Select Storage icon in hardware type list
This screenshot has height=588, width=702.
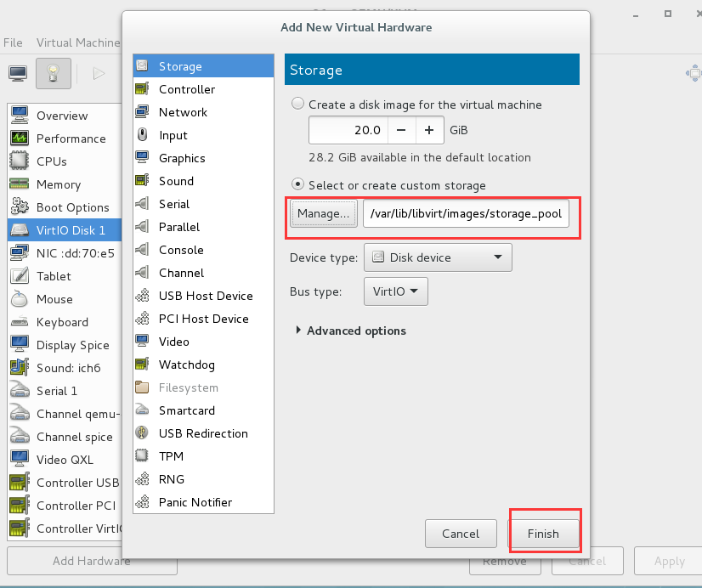point(143,66)
